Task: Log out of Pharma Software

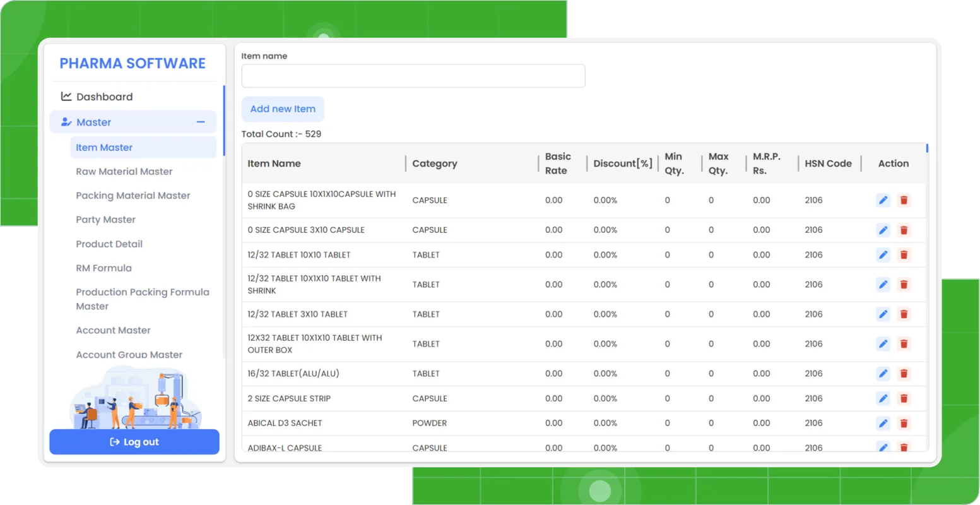Action: (134, 442)
